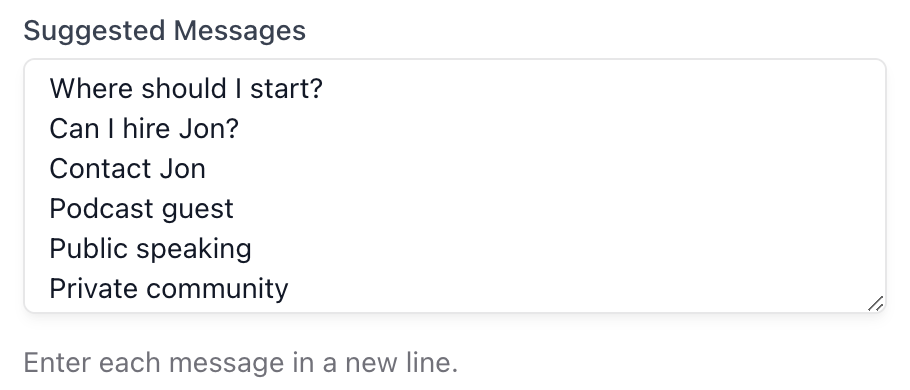Click the word 'Messages' in the field label
Viewport: 910px width, 390px height.
pyautogui.click(x=240, y=30)
